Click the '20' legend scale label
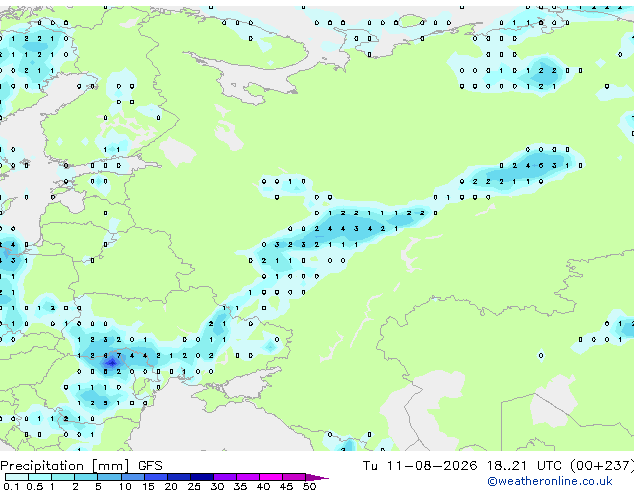The height and width of the screenshot is (490, 634). [171, 486]
